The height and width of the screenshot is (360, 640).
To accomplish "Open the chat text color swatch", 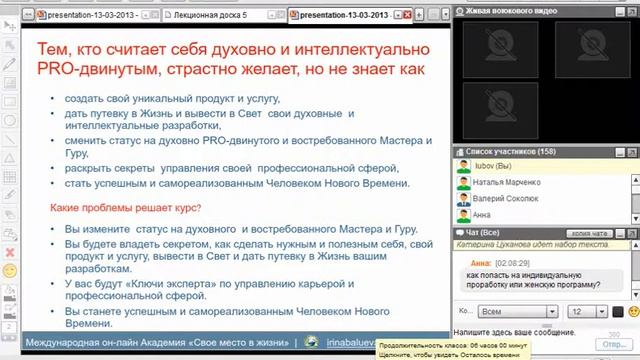I will pyautogui.click(x=618, y=312).
